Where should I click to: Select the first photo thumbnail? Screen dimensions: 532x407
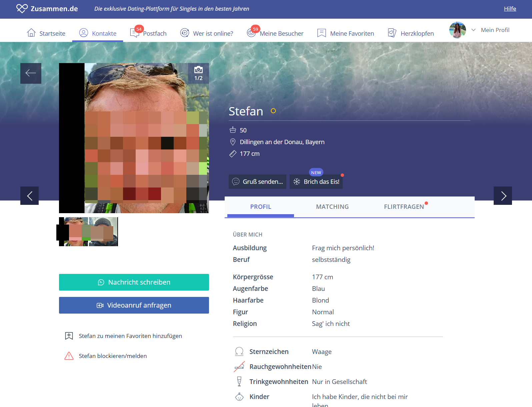click(x=74, y=232)
